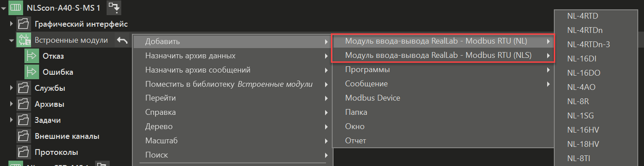644x166 pixels.
Task: Select the Отказ tree row label
Action: [53, 56]
